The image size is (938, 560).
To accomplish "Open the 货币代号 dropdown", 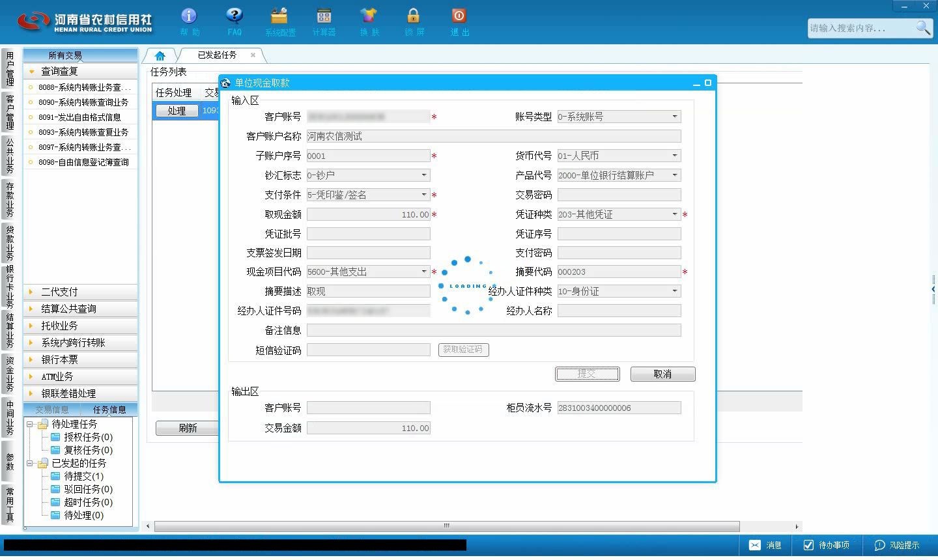I will 675,156.
